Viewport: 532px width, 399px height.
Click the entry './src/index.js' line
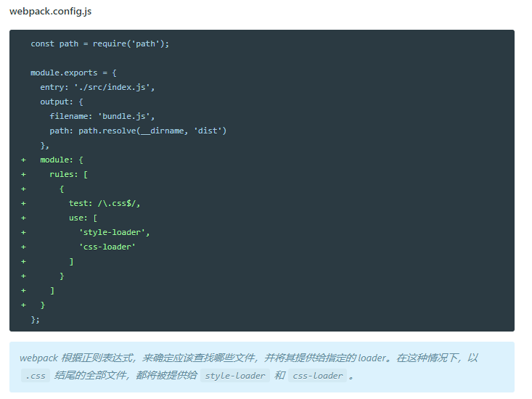click(97, 88)
